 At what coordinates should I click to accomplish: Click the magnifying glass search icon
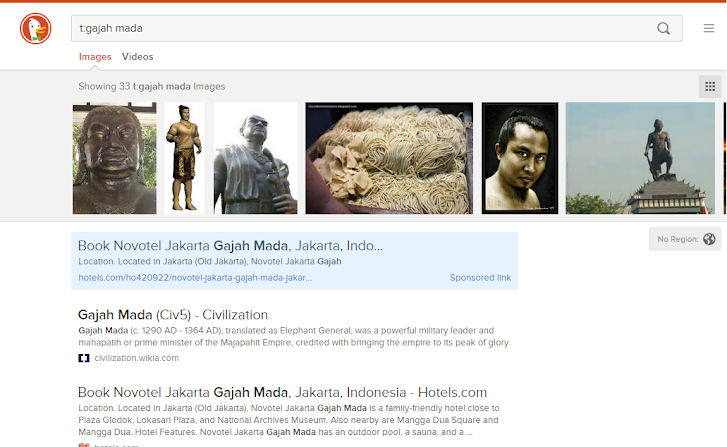pos(663,28)
